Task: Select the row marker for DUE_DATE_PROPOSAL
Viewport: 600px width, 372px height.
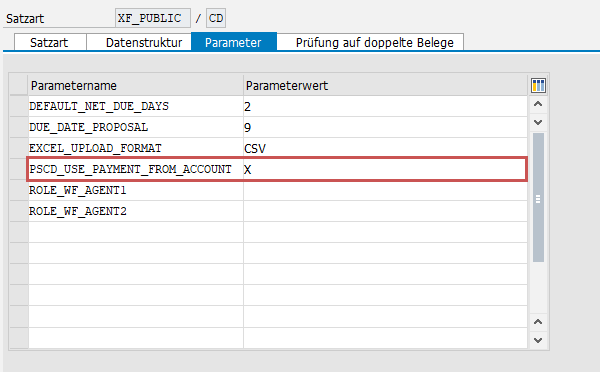Action: (x=19, y=127)
